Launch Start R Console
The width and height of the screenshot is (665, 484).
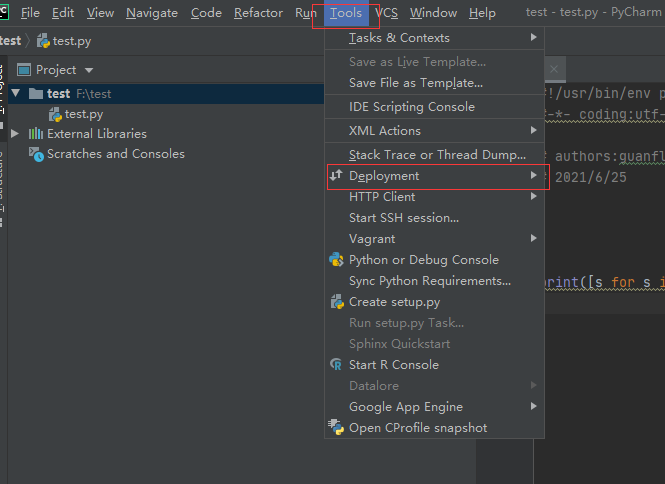434,365
